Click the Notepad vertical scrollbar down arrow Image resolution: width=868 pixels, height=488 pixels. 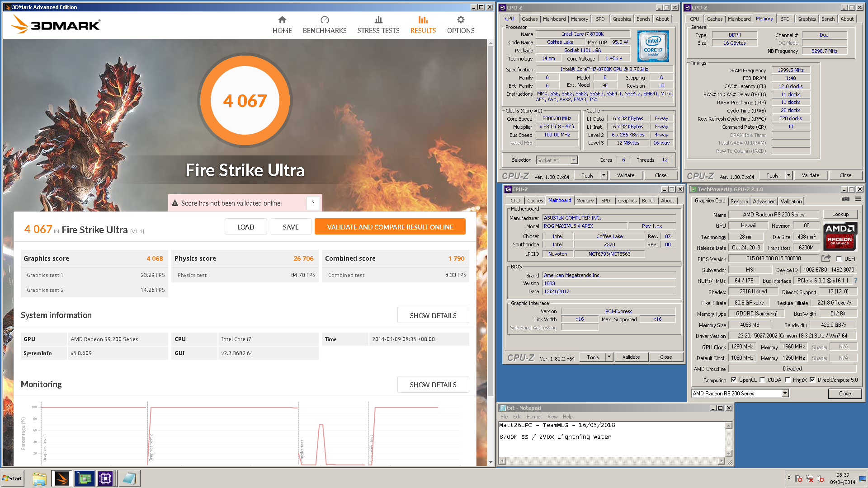tap(728, 453)
